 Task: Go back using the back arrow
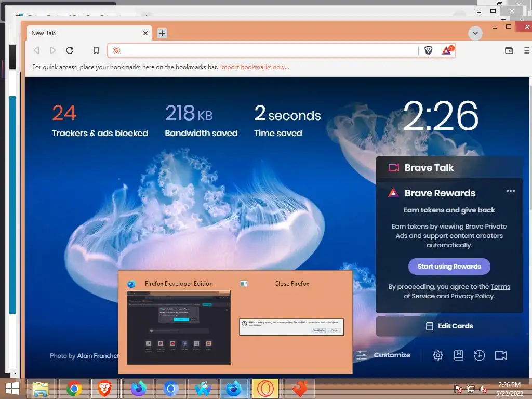click(x=37, y=50)
